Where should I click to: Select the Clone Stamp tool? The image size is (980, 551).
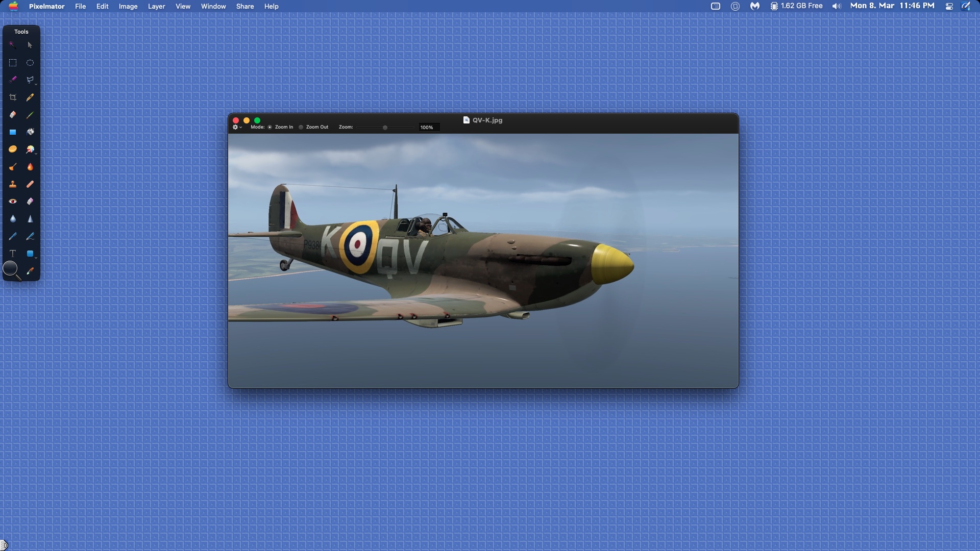pos(13,184)
